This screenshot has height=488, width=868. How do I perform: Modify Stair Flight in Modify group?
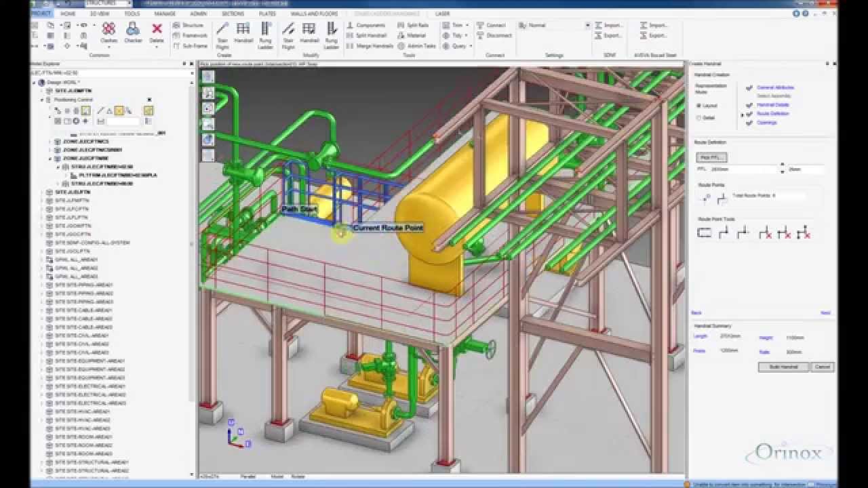tap(288, 35)
